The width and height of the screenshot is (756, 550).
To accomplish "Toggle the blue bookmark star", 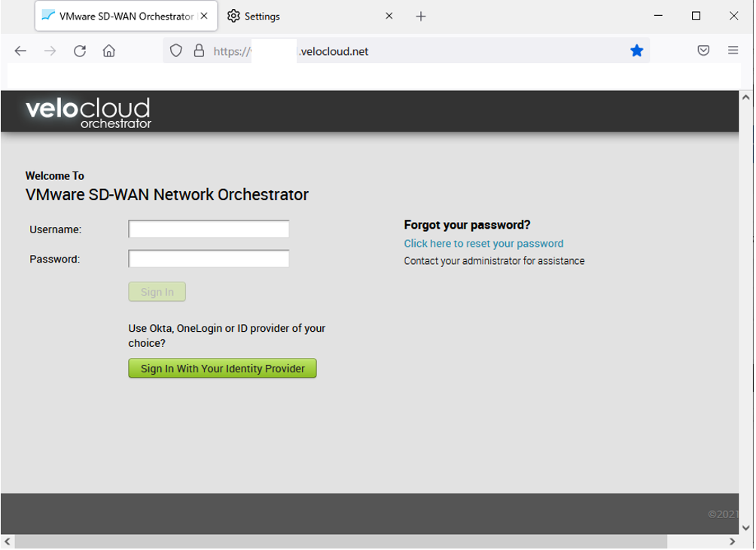I will pos(636,50).
